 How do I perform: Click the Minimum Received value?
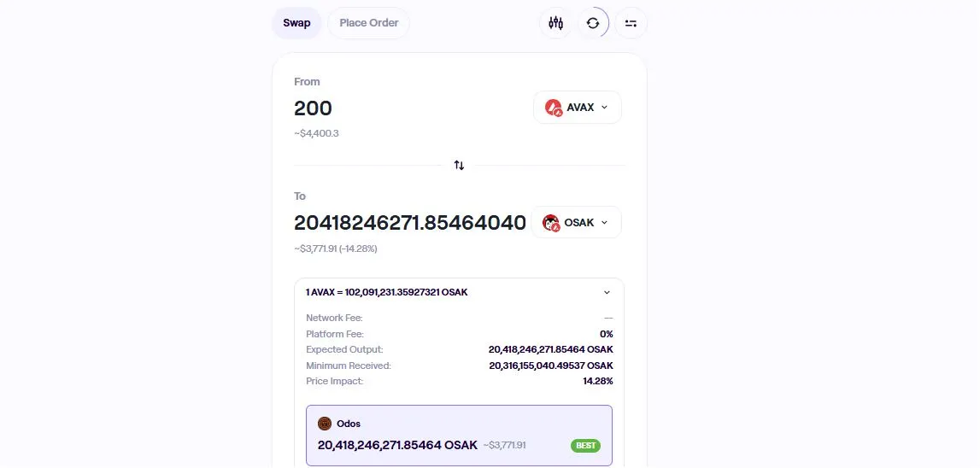(551, 366)
